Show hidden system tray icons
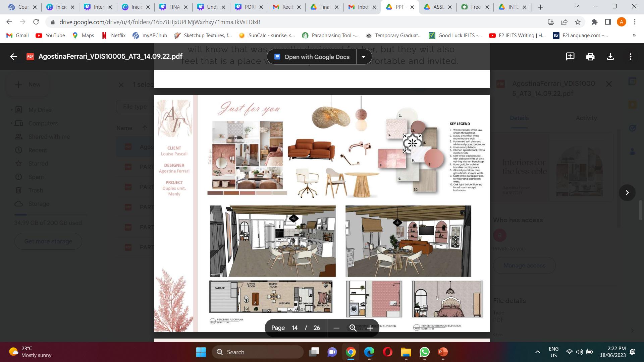Viewport: 644px width, 362px height. pos(537,352)
